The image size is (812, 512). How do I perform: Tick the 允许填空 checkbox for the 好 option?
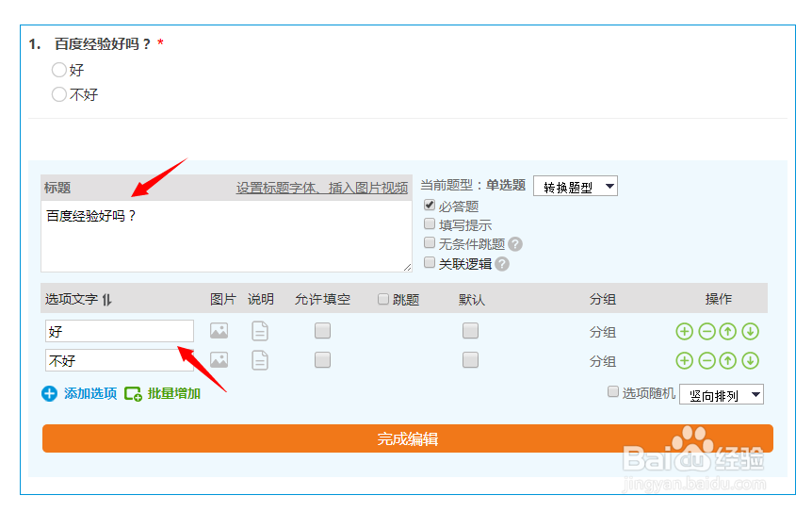[322, 331]
